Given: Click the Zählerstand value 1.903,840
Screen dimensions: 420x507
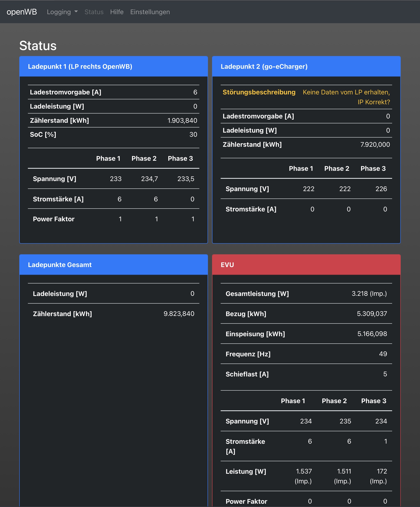Looking at the screenshot, I should 182,120.
